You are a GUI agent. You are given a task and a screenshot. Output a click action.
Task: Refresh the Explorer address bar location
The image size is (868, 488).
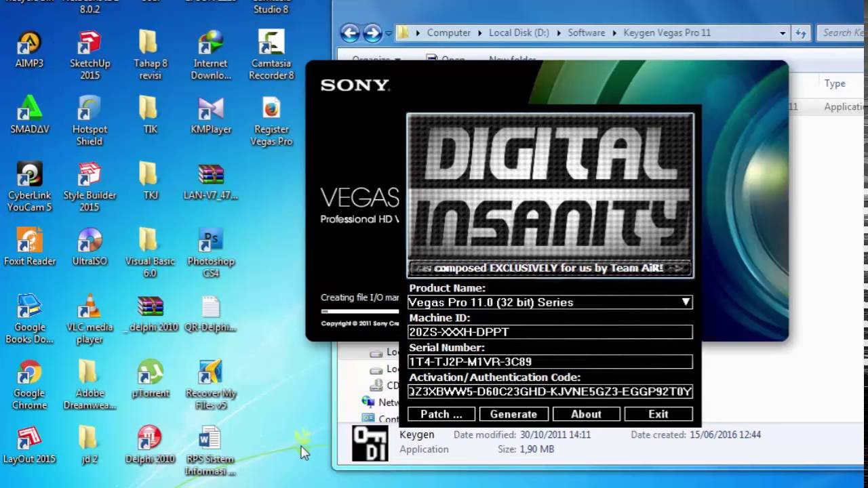click(801, 33)
